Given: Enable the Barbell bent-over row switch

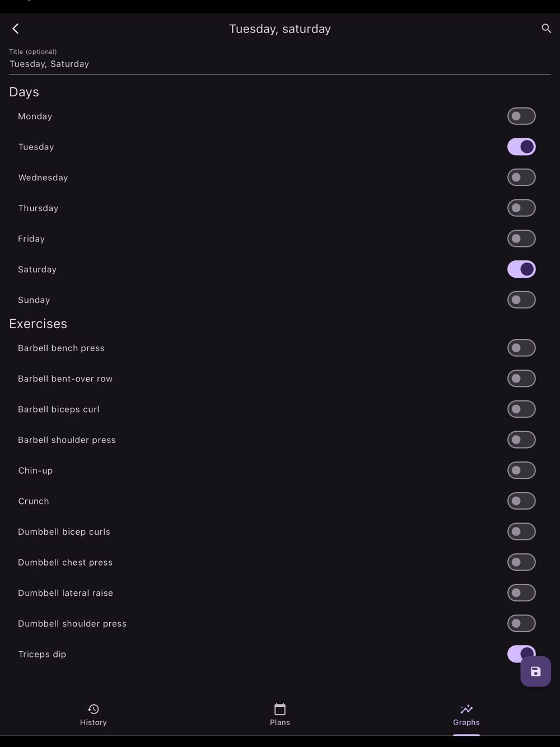Looking at the screenshot, I should (x=521, y=379).
